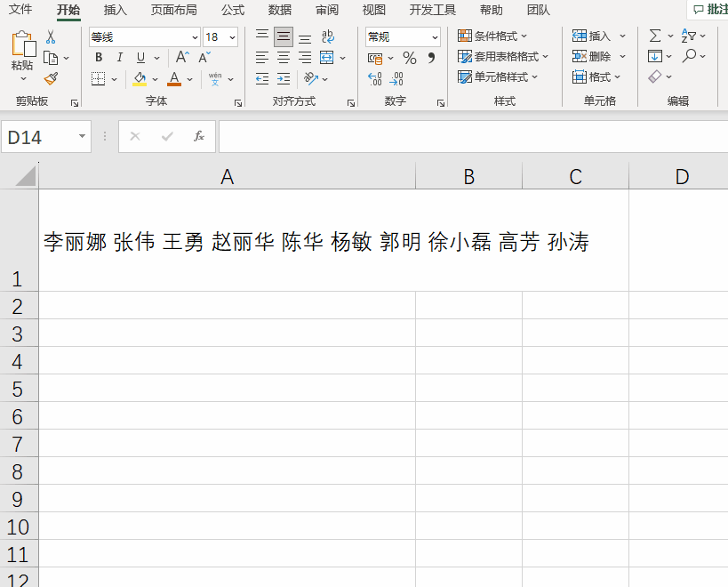Open the font name dropdown
The image size is (728, 587).
tap(195, 37)
